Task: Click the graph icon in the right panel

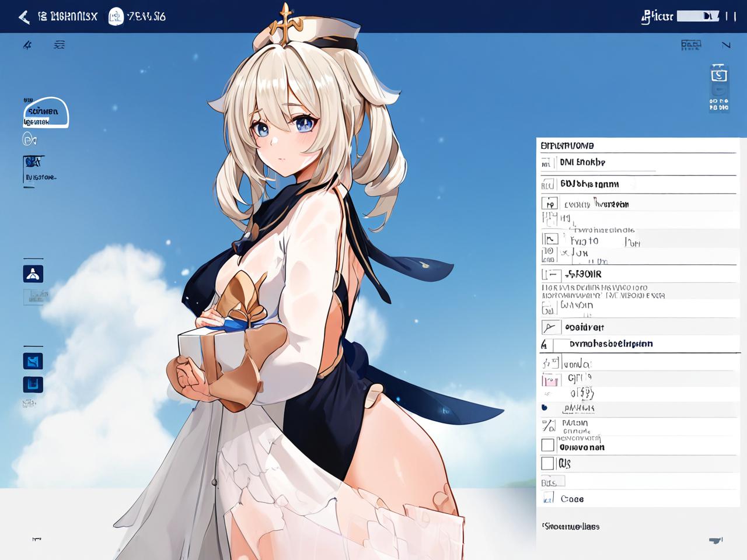Action: 550,239
